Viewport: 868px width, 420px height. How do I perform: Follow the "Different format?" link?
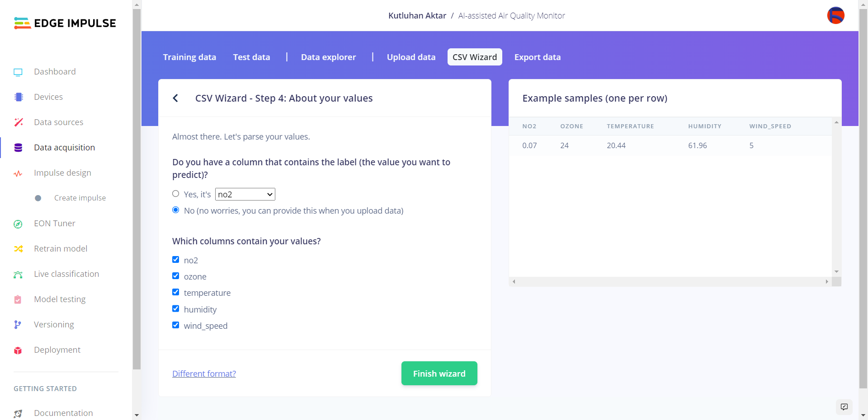[204, 374]
